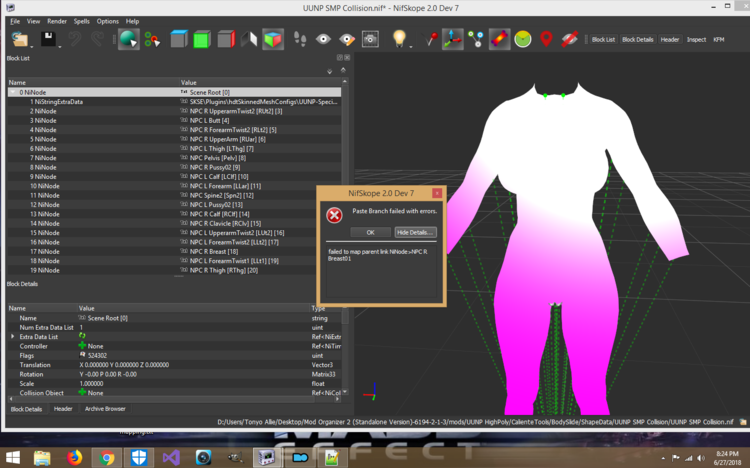Click the screenshot camera icon

tap(370, 39)
